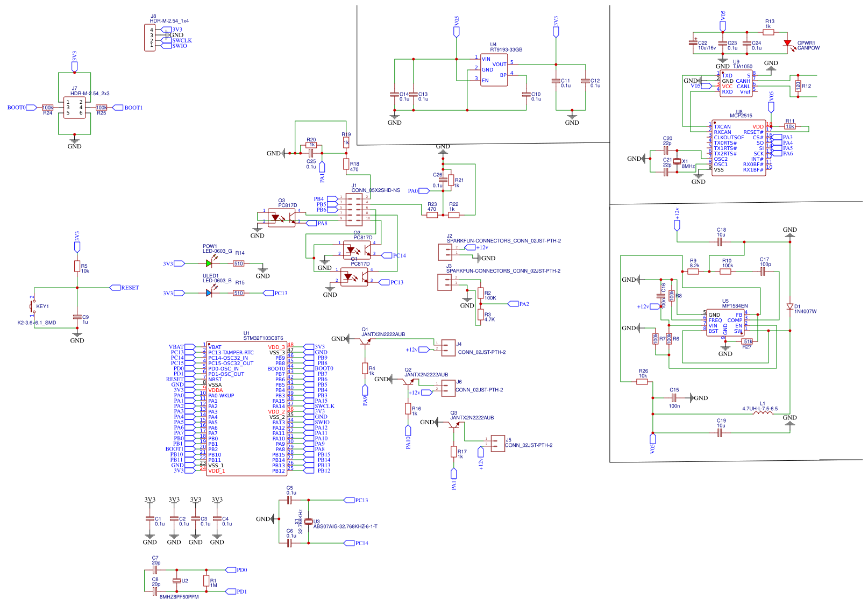The image size is (868, 606).
Task: Select resistor R5 10k
Action: pos(77,267)
